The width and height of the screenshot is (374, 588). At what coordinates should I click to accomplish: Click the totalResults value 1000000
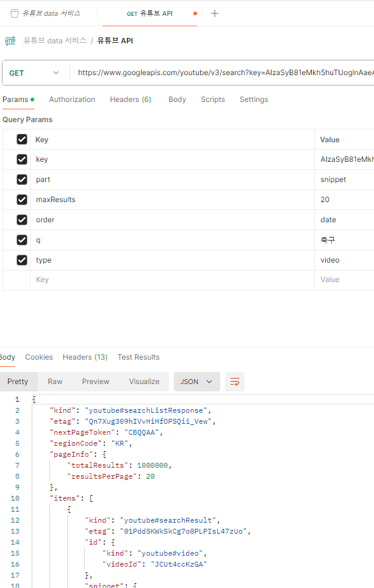pos(153,465)
